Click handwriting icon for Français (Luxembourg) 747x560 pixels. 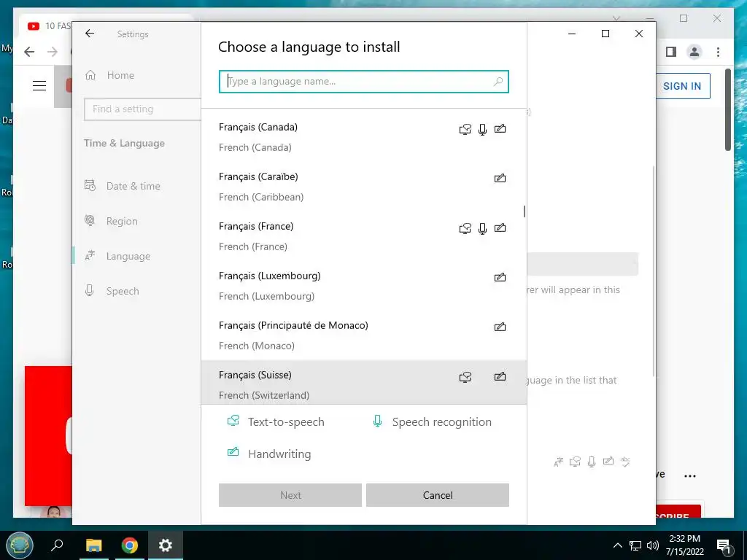point(500,277)
